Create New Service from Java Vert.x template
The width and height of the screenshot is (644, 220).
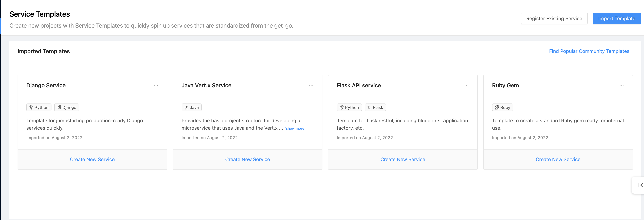click(x=248, y=159)
